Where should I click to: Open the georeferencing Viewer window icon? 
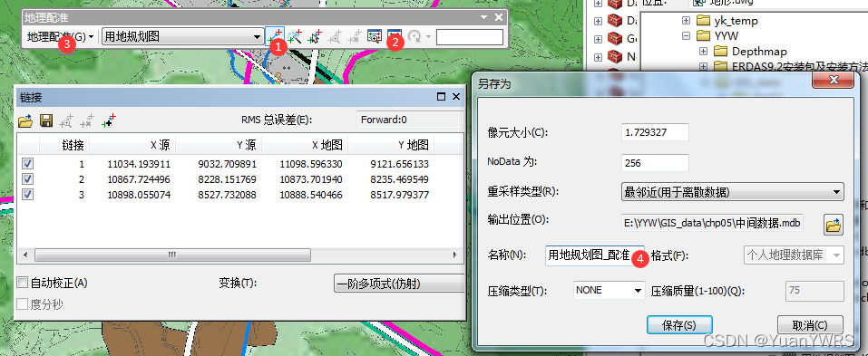click(x=375, y=37)
